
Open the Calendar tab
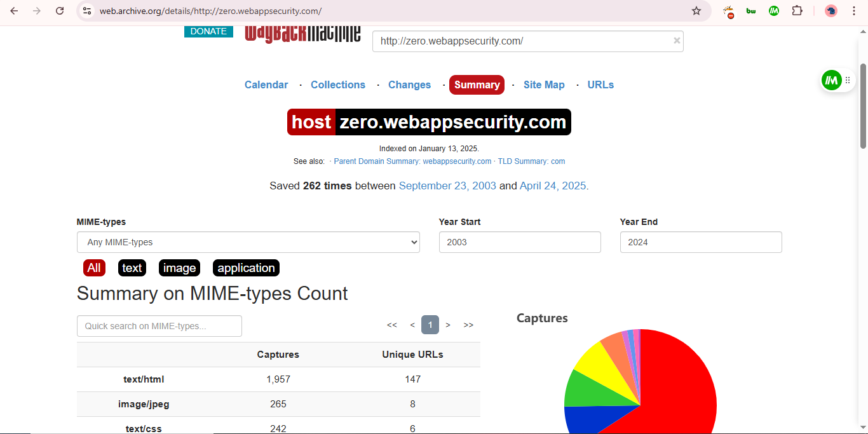pos(266,85)
